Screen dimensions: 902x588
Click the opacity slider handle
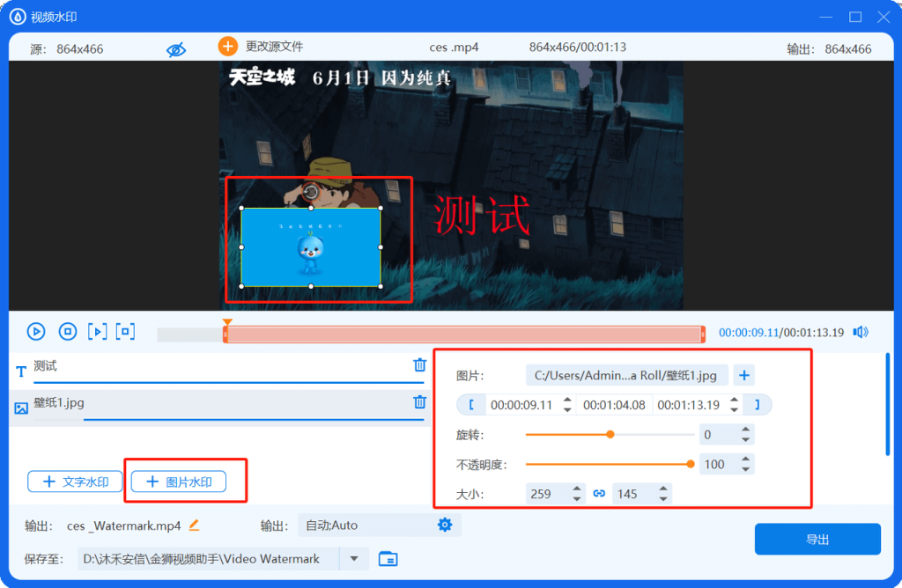691,465
